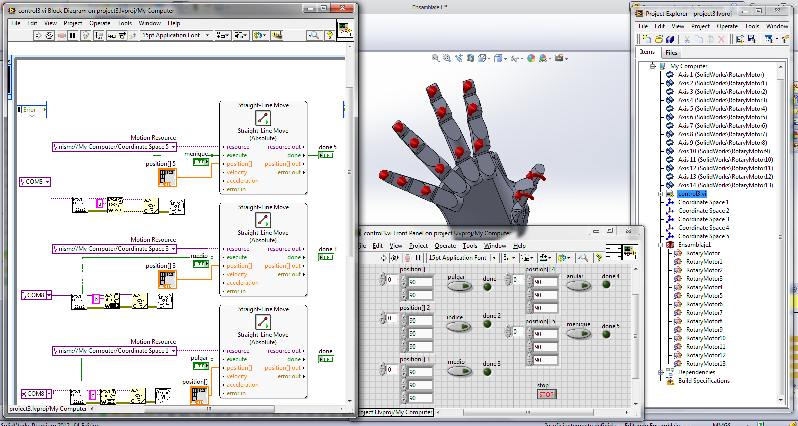Open Tools menu in Block Diagram window
Viewport: 798px width, 426px height.
[125, 23]
